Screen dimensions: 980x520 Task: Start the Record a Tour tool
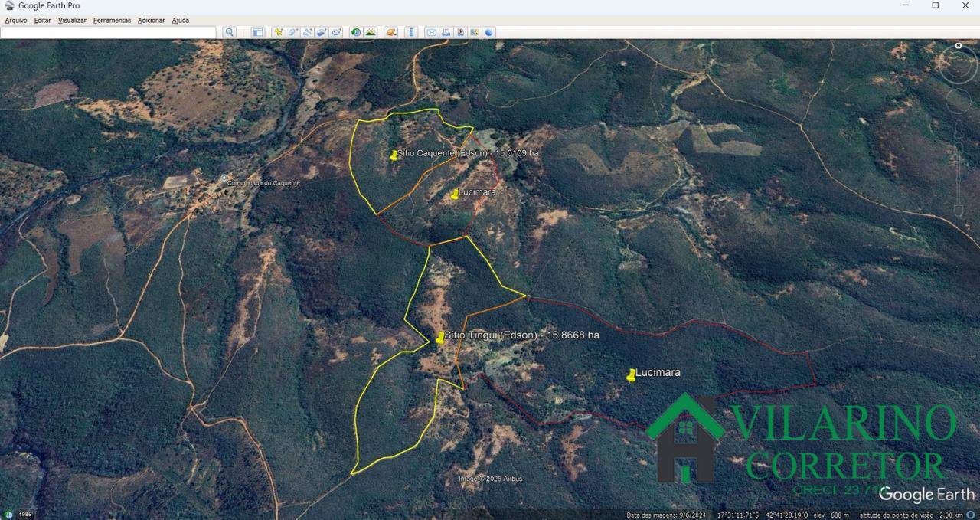[336, 32]
